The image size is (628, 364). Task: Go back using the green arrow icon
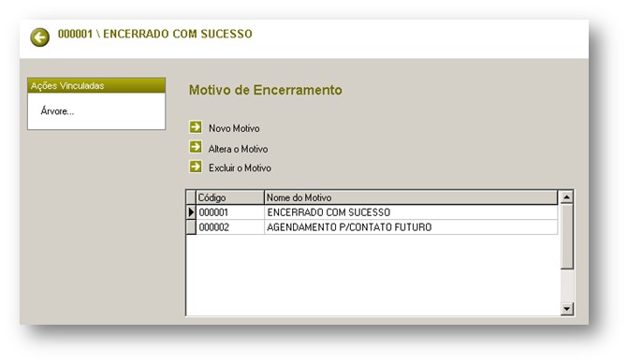point(39,37)
